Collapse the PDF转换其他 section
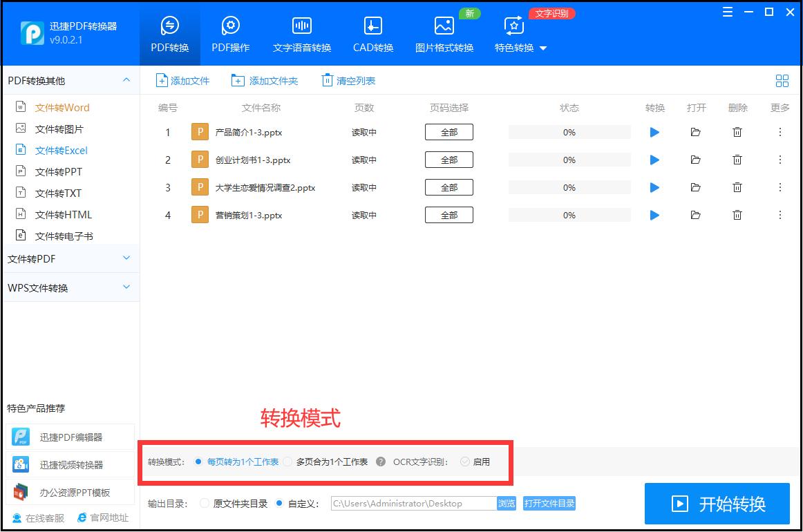This screenshot has height=532, width=803. pyautogui.click(x=69, y=79)
